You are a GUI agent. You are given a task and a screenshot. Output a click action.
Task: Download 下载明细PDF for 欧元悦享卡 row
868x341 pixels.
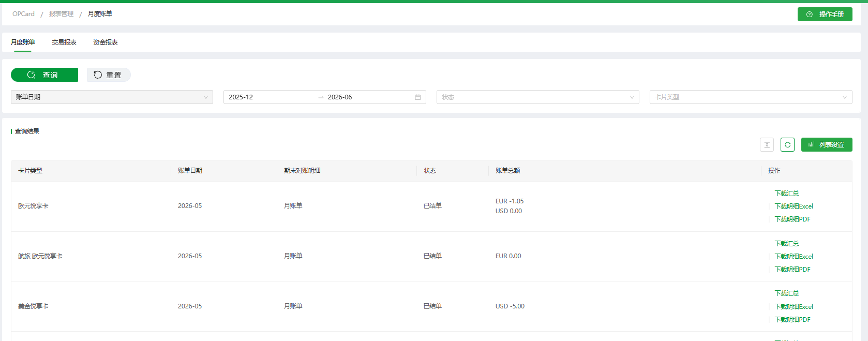pos(792,219)
